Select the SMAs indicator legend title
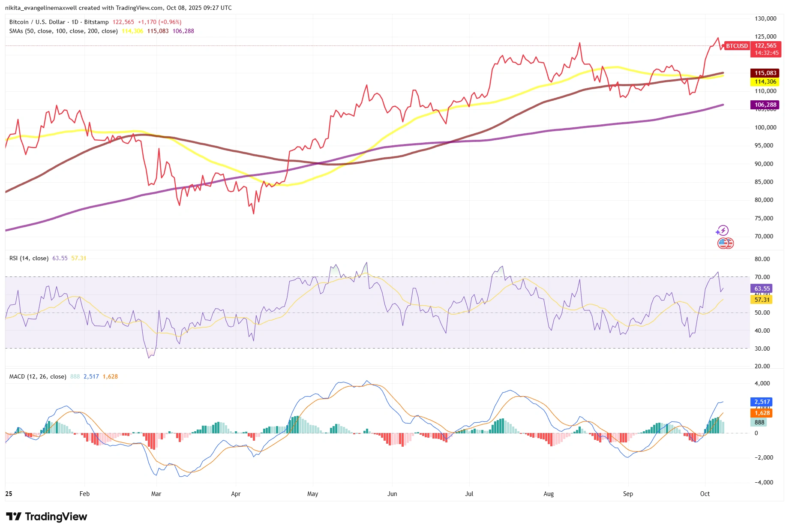This screenshot has height=532, width=789. [63, 31]
